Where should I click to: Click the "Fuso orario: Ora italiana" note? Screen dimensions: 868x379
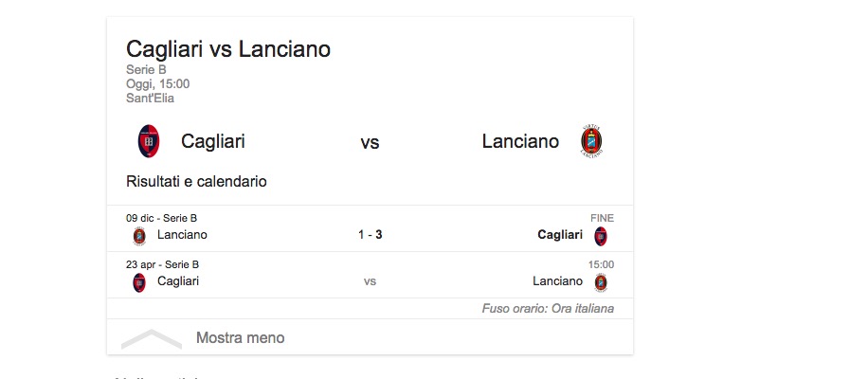pos(548,309)
